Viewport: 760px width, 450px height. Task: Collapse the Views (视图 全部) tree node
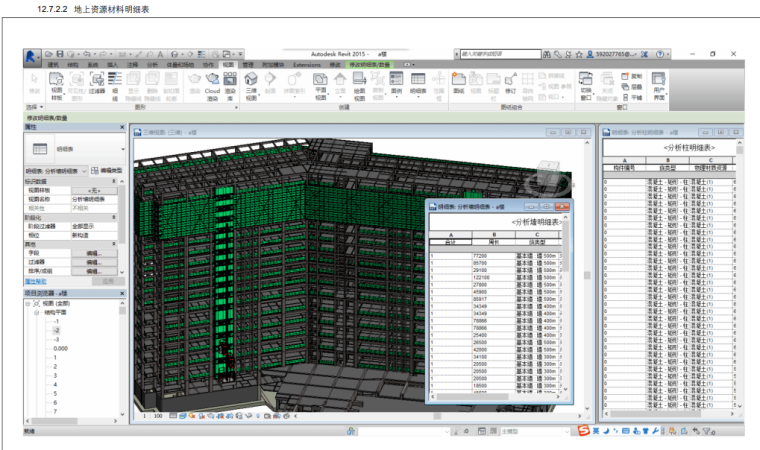[27, 302]
